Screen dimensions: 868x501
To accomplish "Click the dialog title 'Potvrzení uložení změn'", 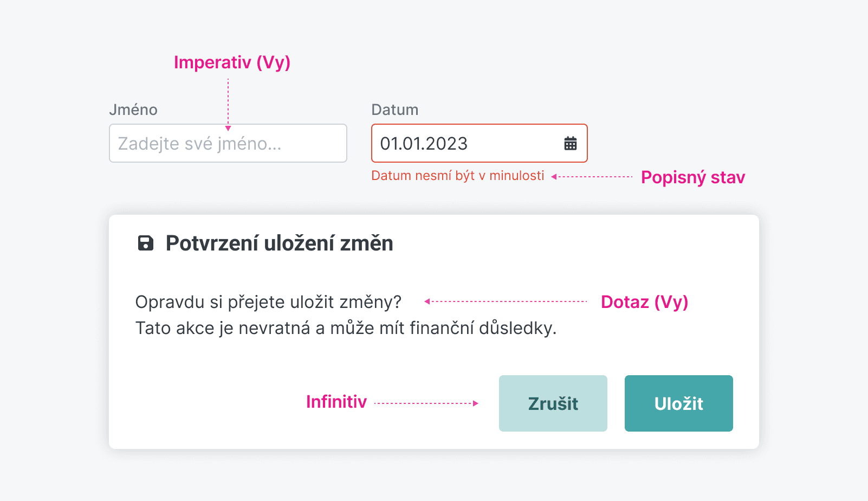I will tap(278, 244).
